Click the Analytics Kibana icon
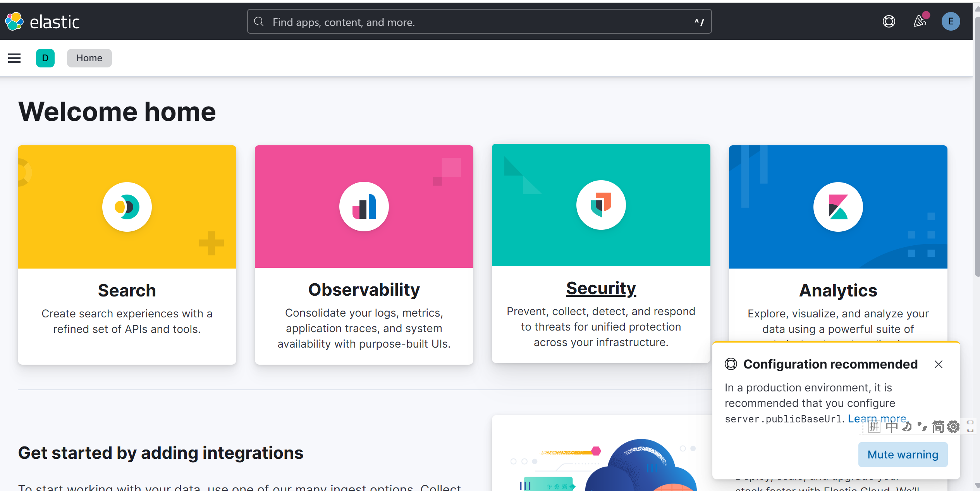 (x=838, y=207)
